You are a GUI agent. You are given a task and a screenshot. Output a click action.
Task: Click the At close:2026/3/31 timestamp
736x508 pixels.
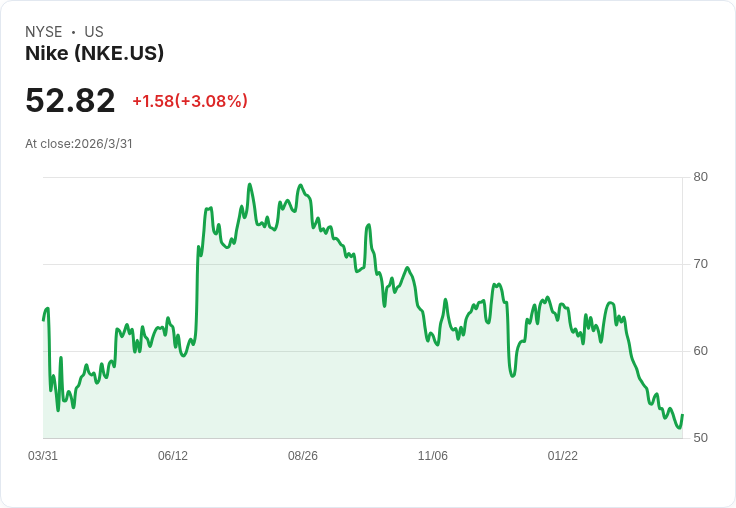[x=79, y=144]
